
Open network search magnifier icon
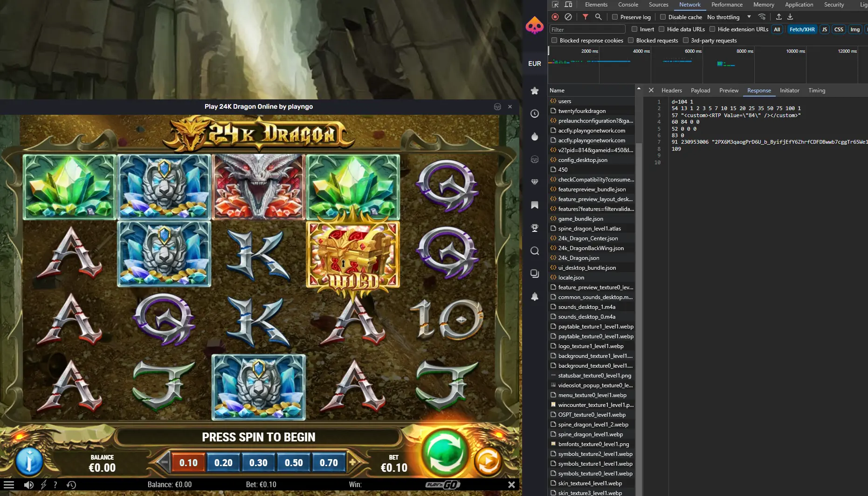click(x=599, y=17)
